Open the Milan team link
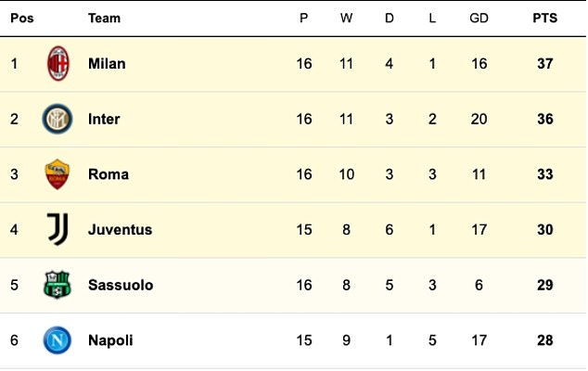The height and width of the screenshot is (371, 588). point(107,64)
